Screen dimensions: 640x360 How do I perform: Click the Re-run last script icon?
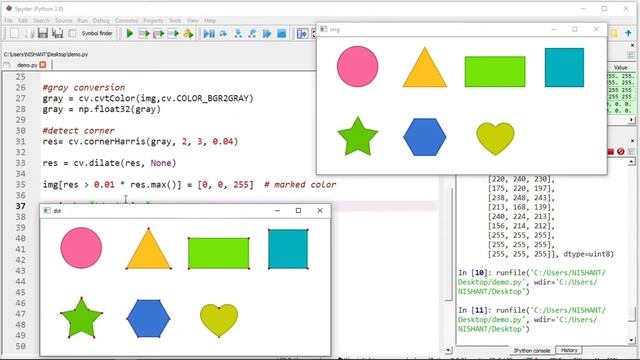(x=188, y=33)
